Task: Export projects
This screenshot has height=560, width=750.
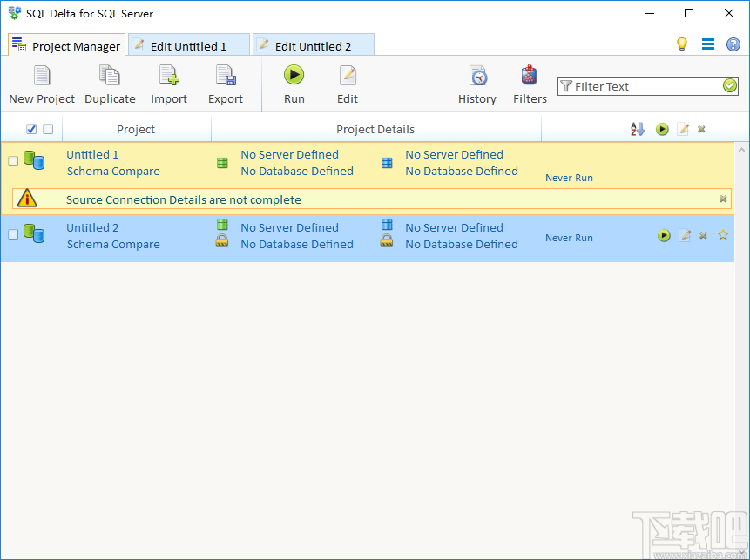Action: [x=225, y=84]
